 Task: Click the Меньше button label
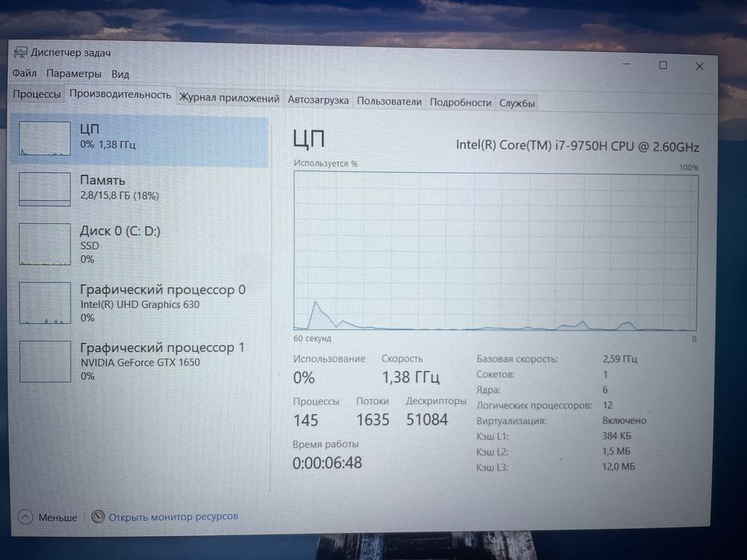tap(58, 517)
